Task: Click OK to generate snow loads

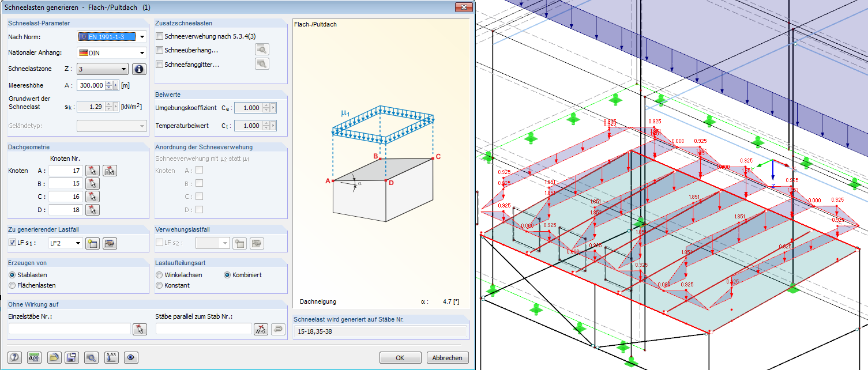Action: (x=400, y=358)
